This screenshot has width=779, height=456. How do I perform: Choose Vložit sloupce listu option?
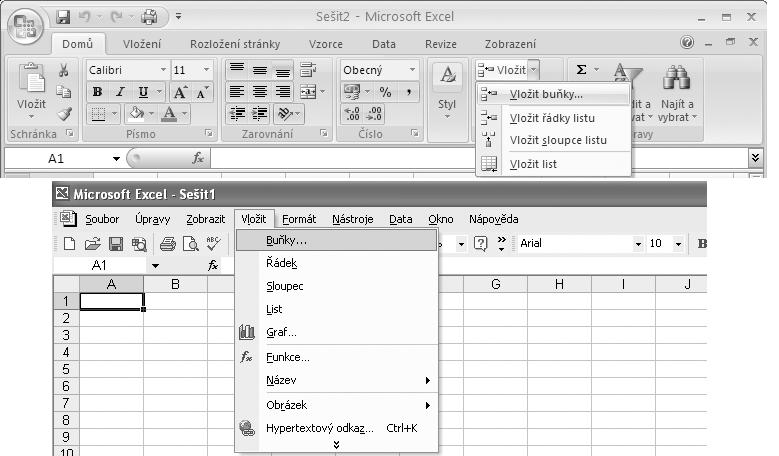[553, 140]
